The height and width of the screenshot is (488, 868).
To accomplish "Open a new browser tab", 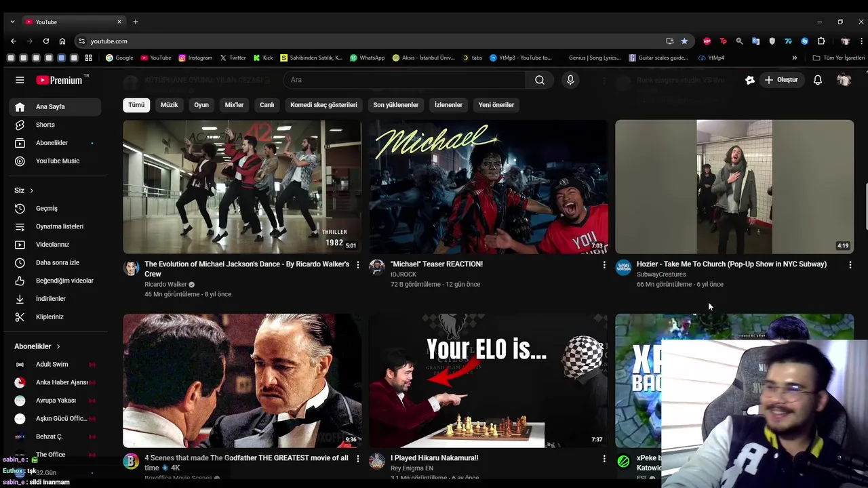I will 135,22.
